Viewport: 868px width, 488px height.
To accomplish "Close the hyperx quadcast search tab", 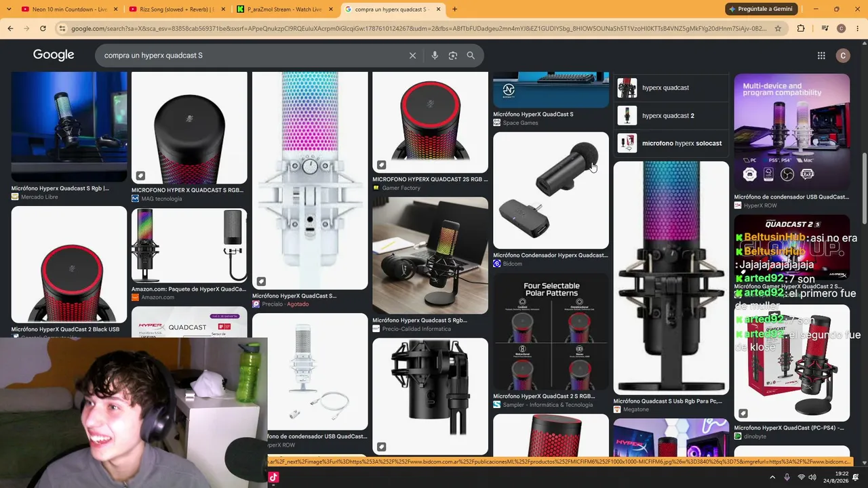I will (438, 9).
